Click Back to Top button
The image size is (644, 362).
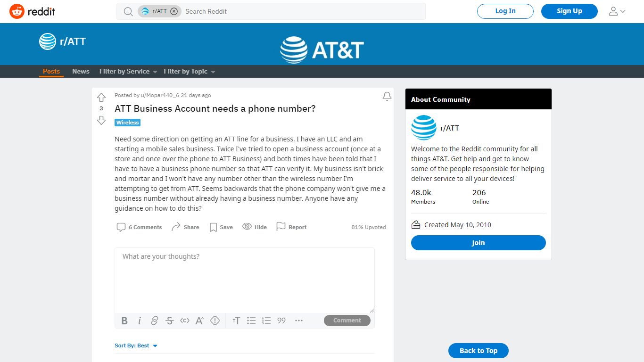pos(479,351)
